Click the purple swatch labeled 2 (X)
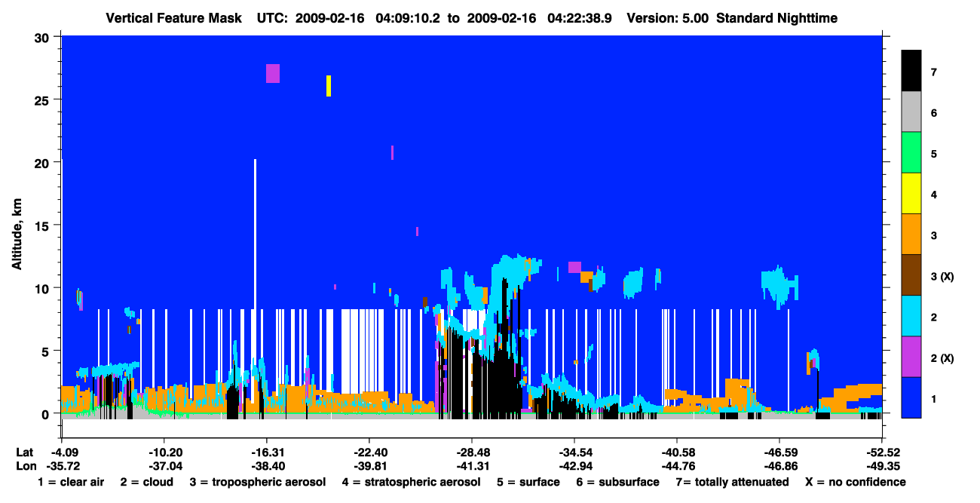This screenshot has width=980, height=503. point(911,357)
